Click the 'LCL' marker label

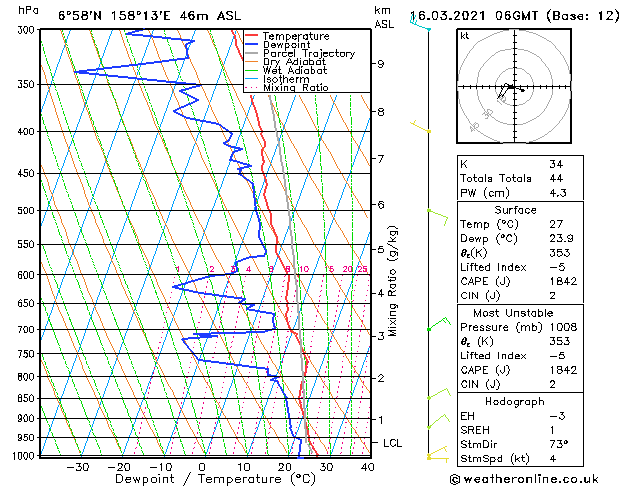[392, 443]
